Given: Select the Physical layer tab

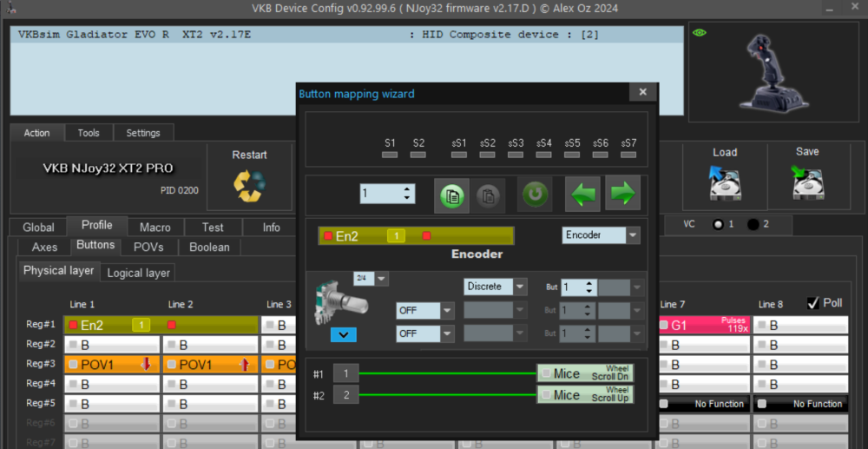Looking at the screenshot, I should [x=59, y=271].
